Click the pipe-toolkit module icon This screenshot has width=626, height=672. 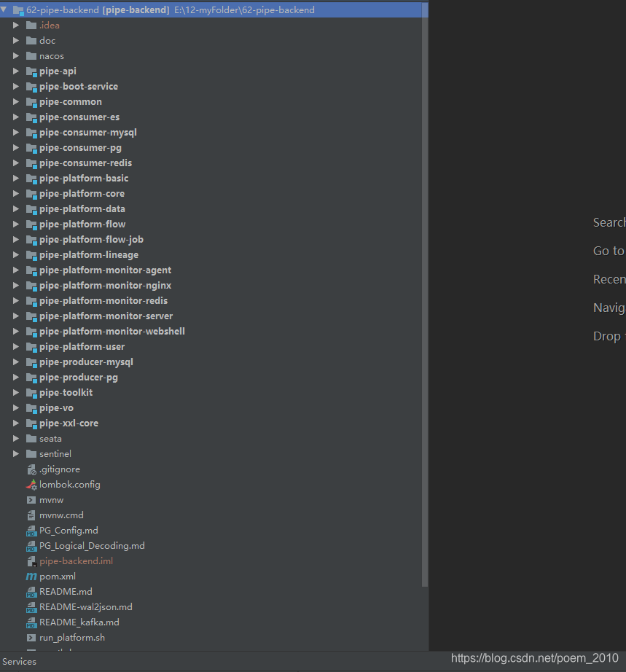pos(31,393)
